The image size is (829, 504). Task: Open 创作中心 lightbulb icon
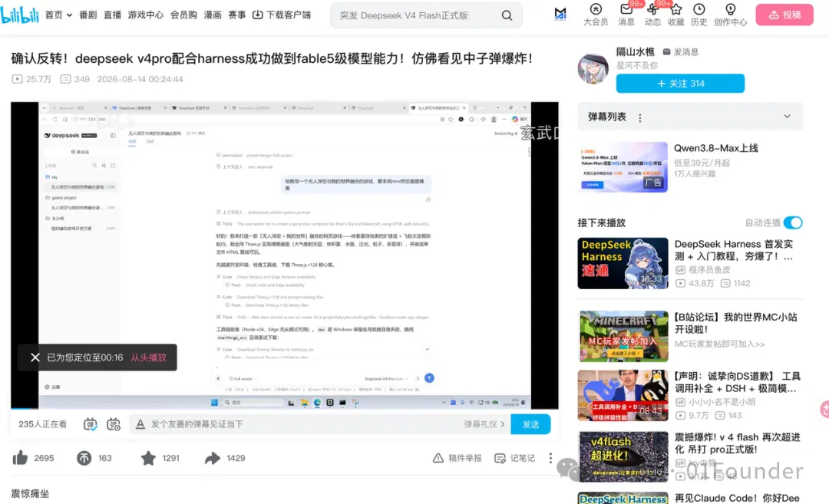[x=731, y=15]
